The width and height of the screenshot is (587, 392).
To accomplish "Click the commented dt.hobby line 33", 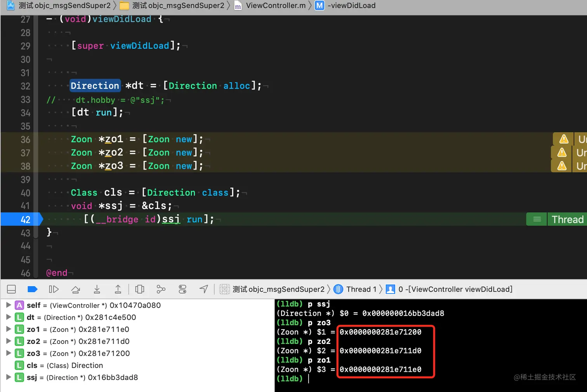I will [x=105, y=100].
